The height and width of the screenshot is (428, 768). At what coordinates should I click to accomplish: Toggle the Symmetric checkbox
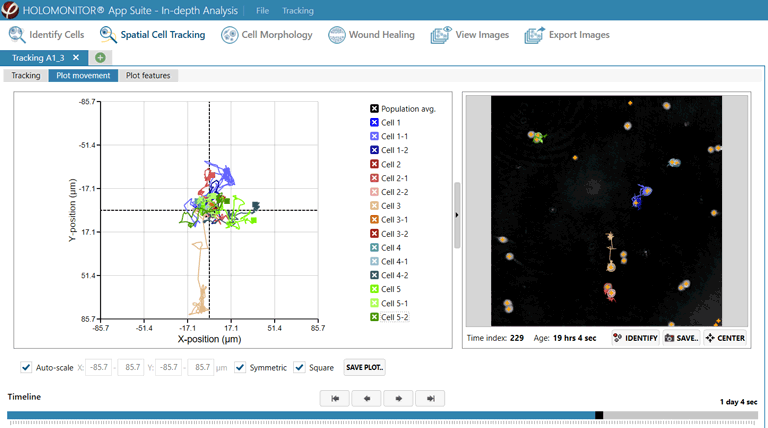pos(240,367)
